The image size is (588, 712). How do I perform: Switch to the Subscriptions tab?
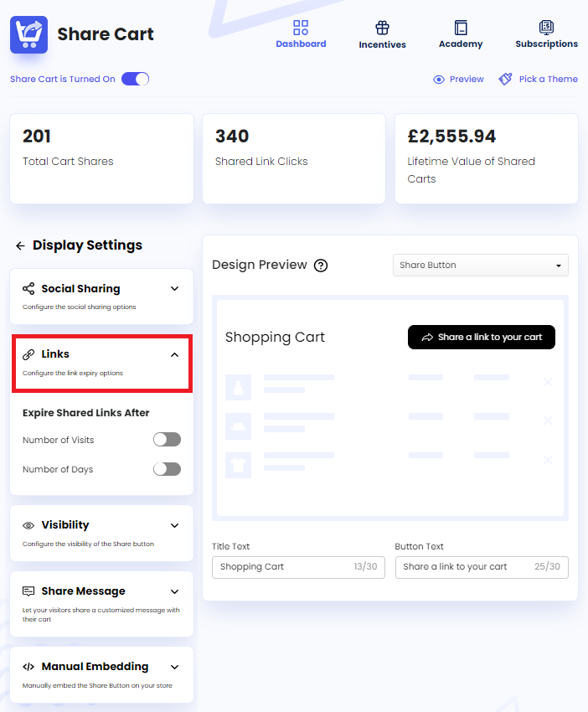(546, 34)
